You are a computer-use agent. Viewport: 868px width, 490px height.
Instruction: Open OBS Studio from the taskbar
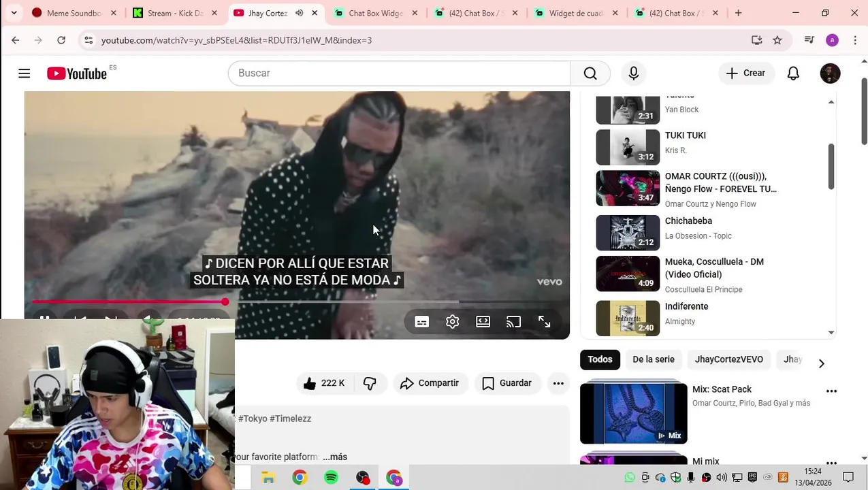coord(362,478)
